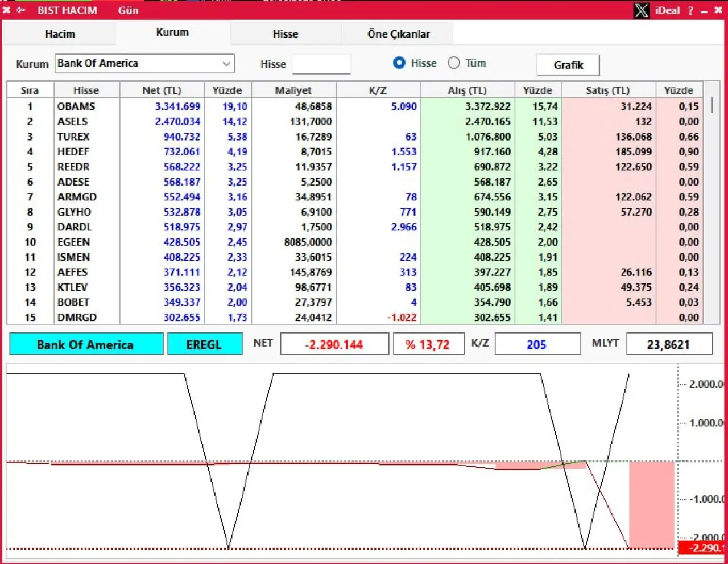Select the GLYHO row

point(354,212)
